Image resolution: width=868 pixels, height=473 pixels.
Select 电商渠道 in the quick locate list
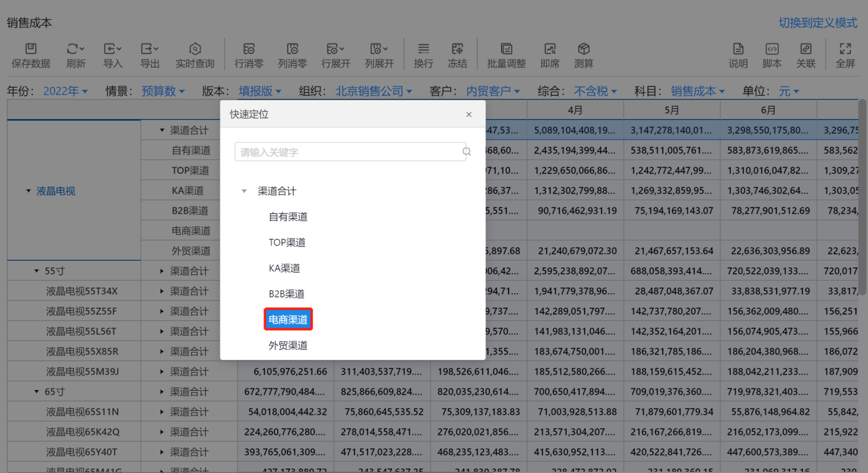[288, 320]
